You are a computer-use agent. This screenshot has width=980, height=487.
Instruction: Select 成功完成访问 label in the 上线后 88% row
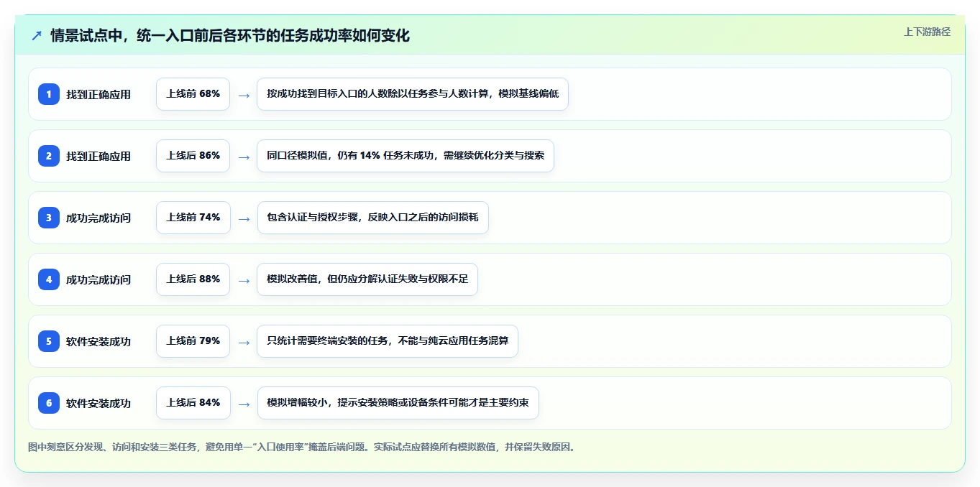(x=99, y=279)
